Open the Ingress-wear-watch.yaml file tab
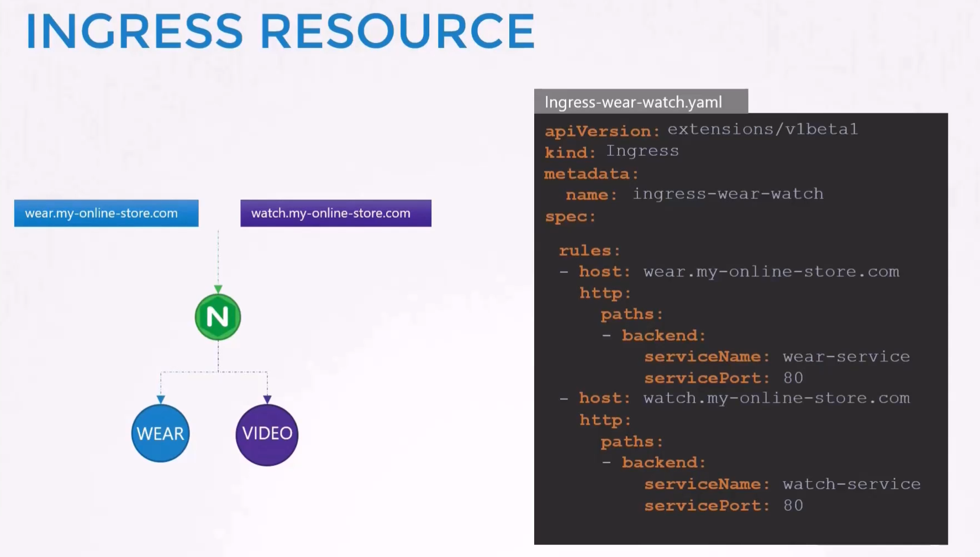 tap(641, 102)
